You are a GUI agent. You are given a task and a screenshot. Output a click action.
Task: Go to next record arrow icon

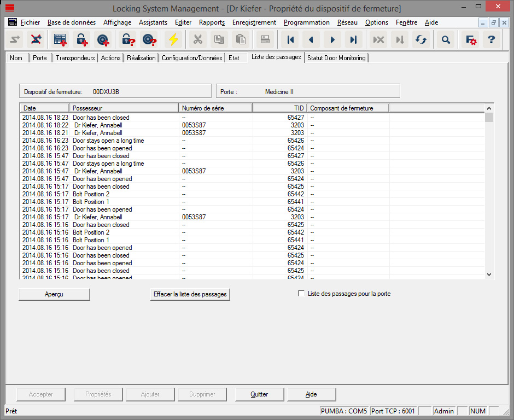pyautogui.click(x=332, y=39)
